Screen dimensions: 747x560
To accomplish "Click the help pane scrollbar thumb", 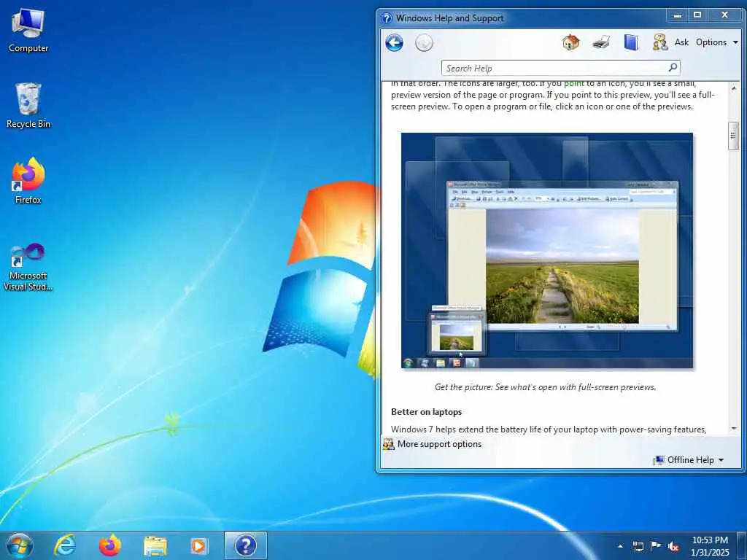I will tap(734, 136).
